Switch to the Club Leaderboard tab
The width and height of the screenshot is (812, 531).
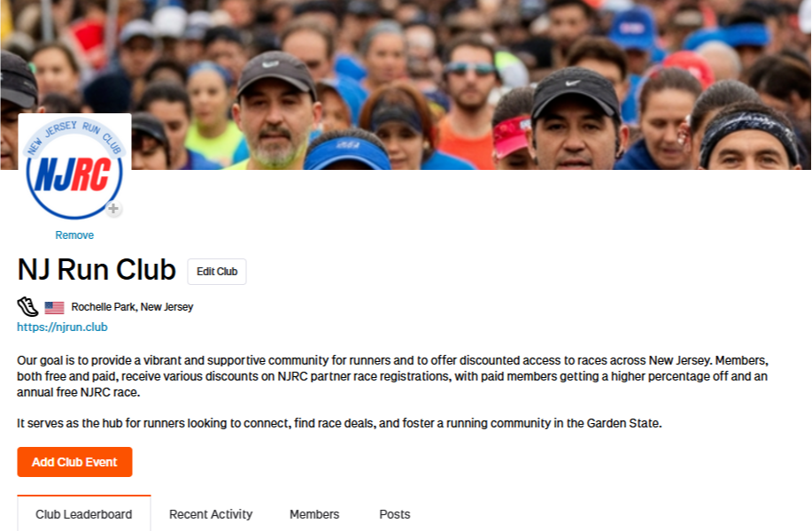pos(84,514)
